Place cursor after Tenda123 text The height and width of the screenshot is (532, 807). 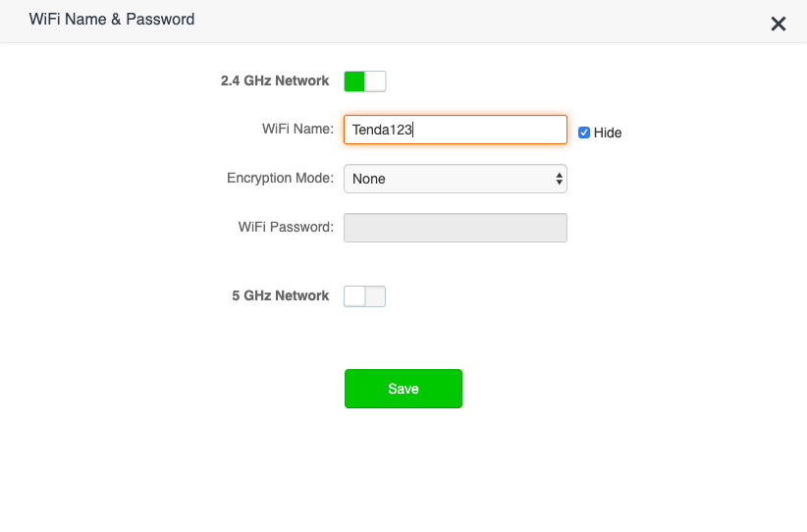pyautogui.click(x=413, y=130)
